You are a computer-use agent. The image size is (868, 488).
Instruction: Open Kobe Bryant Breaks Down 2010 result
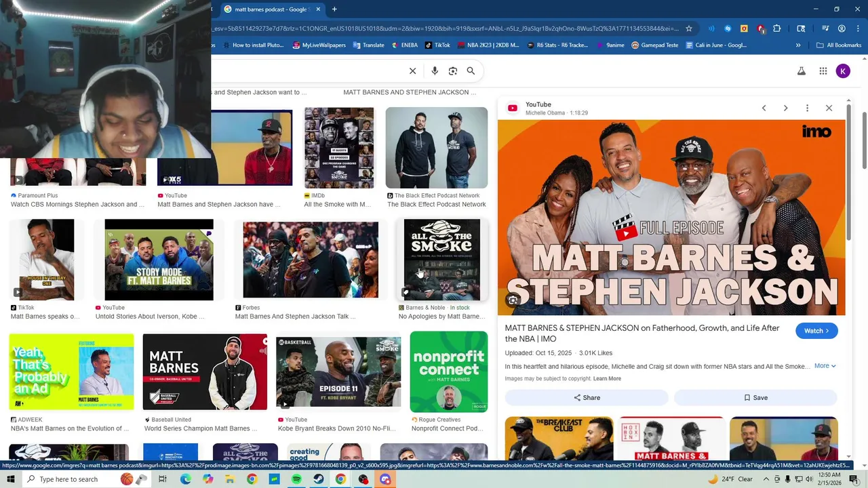[336, 428]
